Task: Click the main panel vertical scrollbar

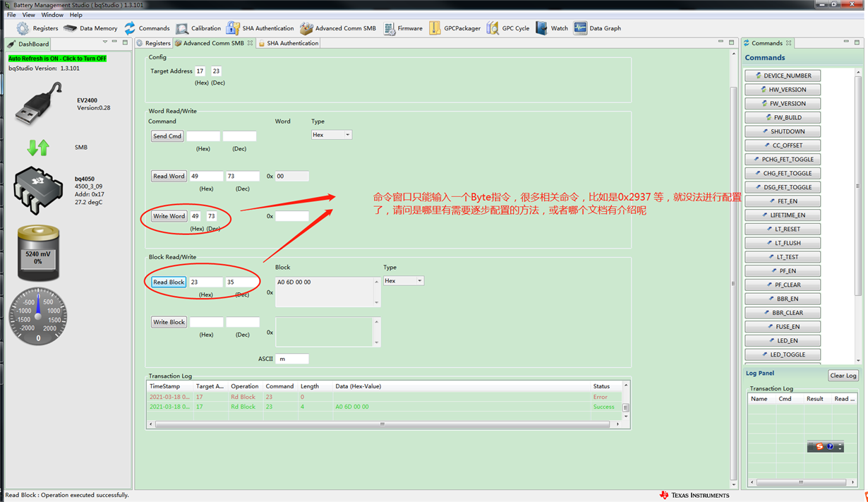Action: [733, 282]
